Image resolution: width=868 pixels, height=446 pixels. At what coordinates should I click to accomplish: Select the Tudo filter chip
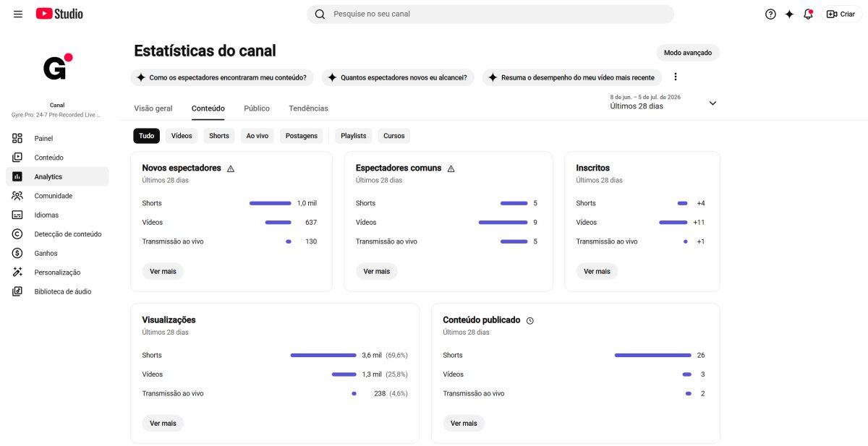(147, 136)
